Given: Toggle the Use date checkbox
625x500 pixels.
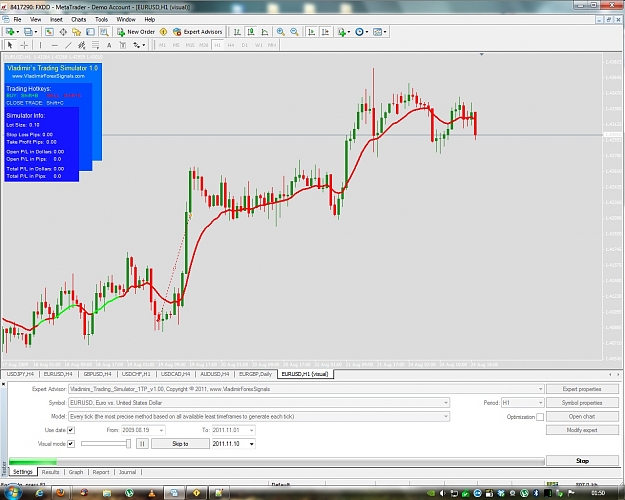Looking at the screenshot, I should pyautogui.click(x=71, y=430).
